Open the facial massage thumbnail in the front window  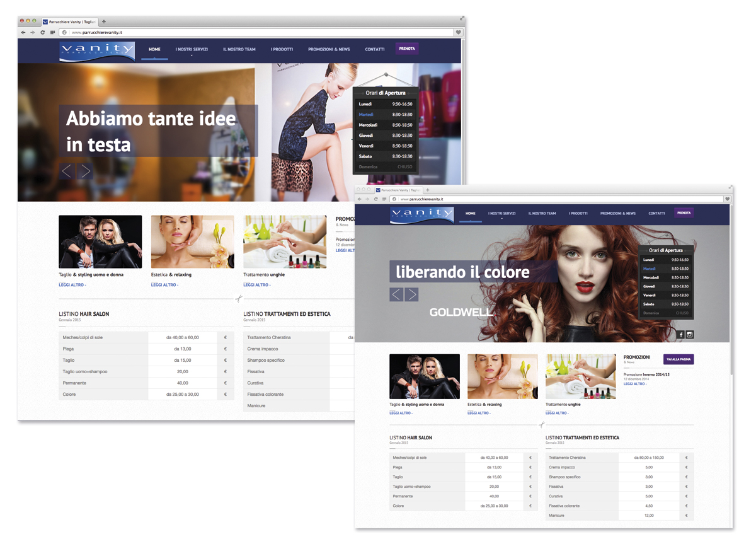pos(503,376)
